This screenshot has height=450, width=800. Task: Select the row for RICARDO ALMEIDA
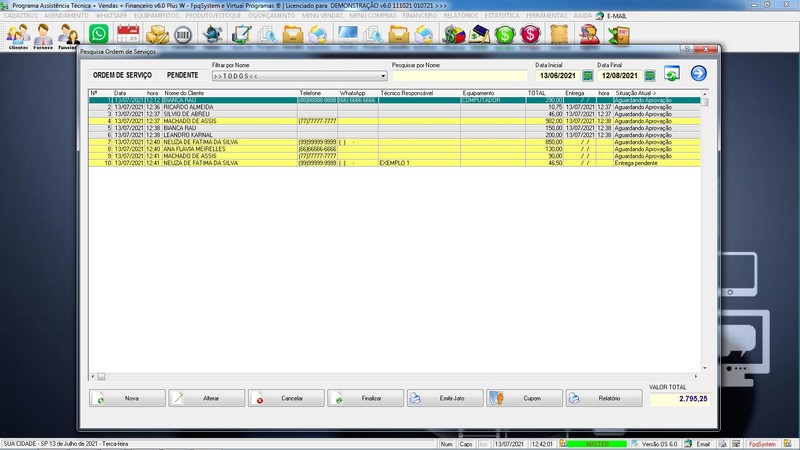394,107
